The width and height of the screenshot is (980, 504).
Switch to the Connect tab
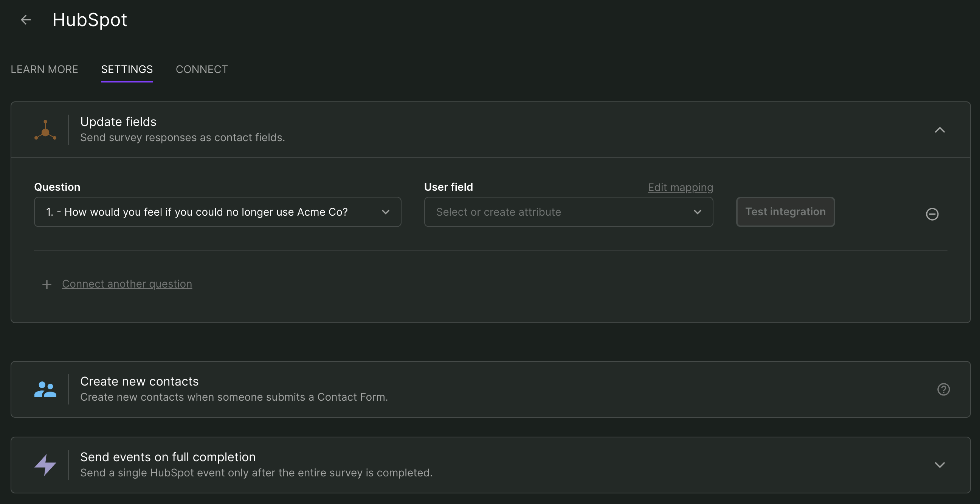(x=202, y=69)
